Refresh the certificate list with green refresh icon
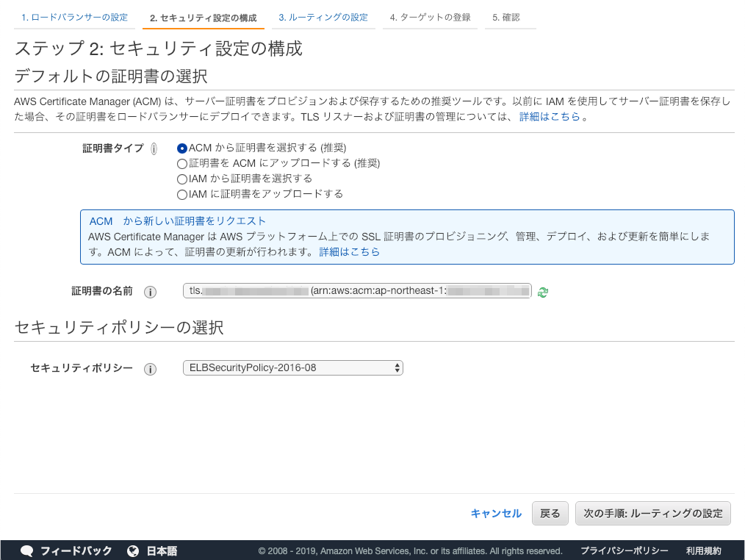 pyautogui.click(x=543, y=291)
